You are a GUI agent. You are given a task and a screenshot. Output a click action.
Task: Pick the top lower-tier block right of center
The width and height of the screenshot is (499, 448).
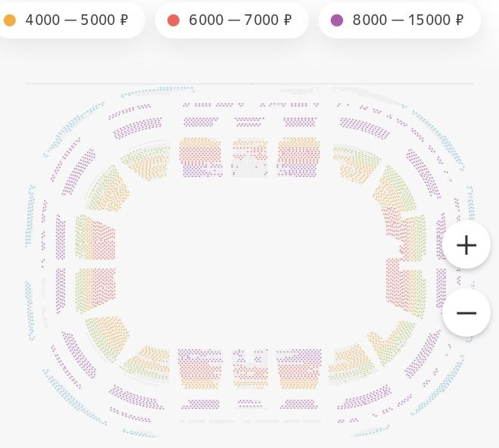tap(298, 157)
